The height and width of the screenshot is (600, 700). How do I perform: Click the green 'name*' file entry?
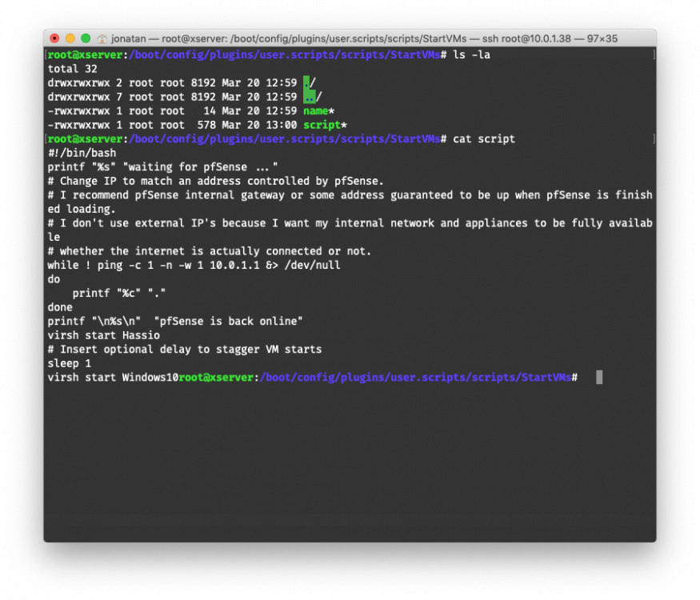318,110
